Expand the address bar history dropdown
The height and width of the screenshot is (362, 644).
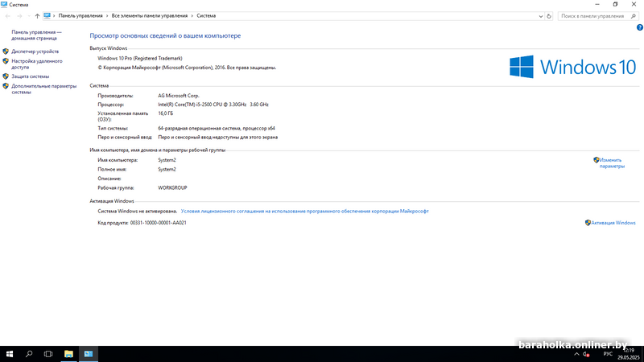coord(540,16)
